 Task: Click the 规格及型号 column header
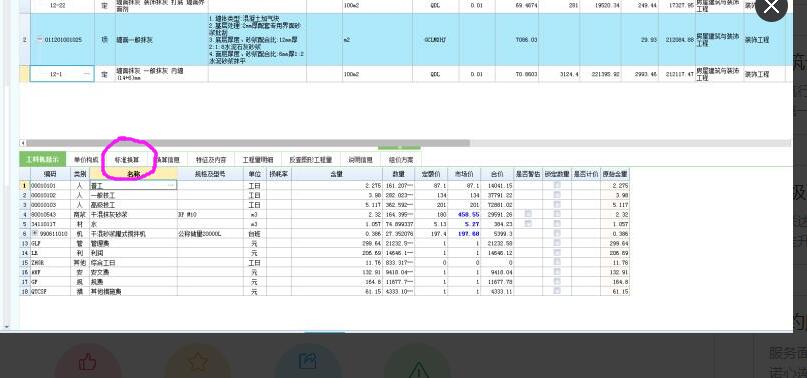pos(210,175)
